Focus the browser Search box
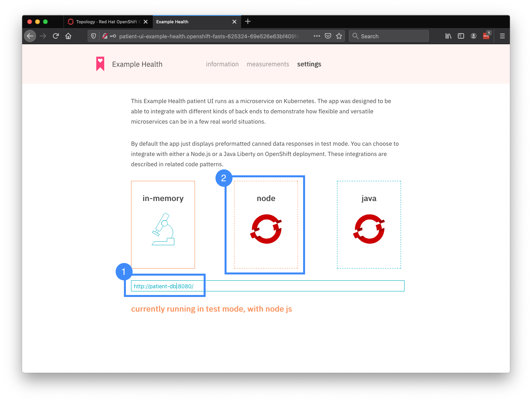This screenshot has height=402, width=532. coord(389,36)
